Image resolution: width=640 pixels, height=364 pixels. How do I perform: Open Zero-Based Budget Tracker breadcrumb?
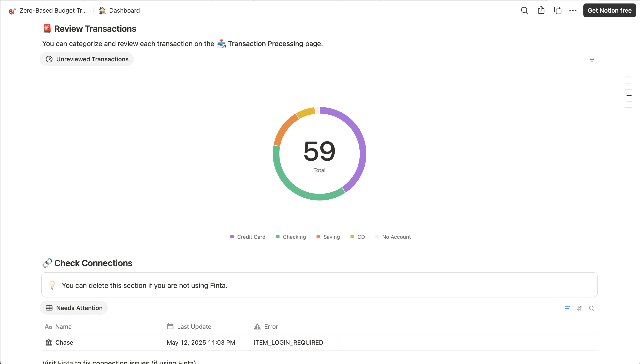[53, 10]
